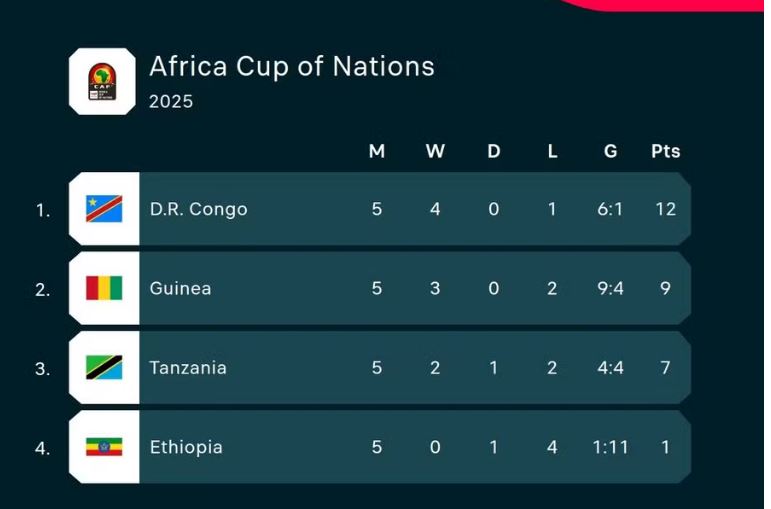The width and height of the screenshot is (771, 509).
Task: Click the Tanzania flag icon
Action: pyautogui.click(x=104, y=368)
